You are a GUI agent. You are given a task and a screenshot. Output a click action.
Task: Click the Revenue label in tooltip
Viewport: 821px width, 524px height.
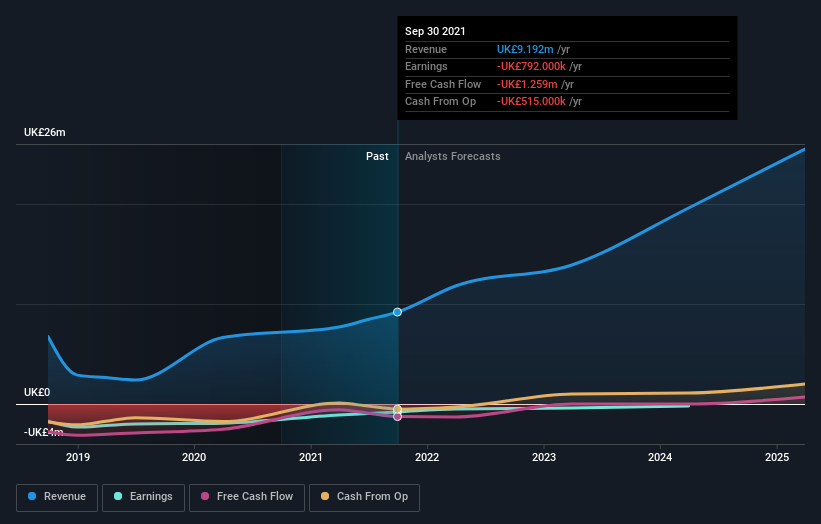click(x=426, y=49)
